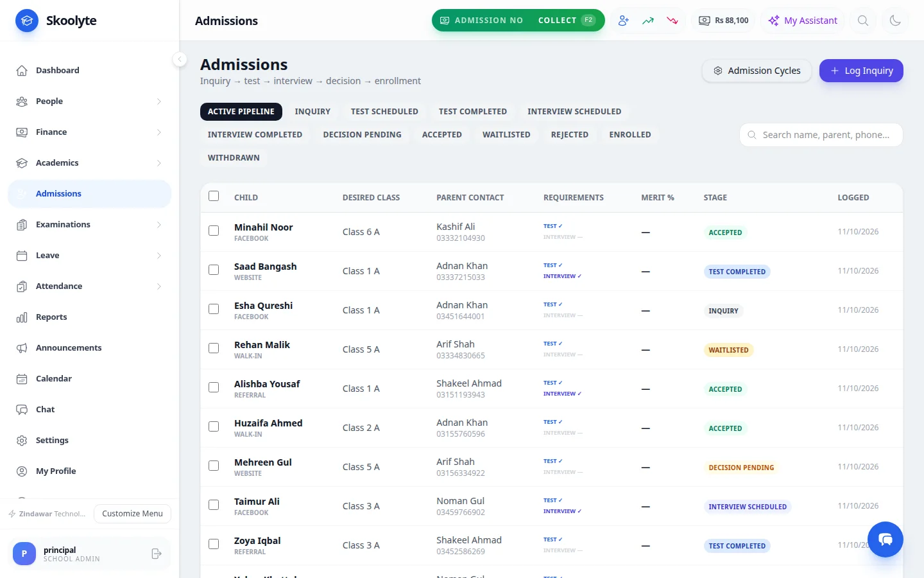The height and width of the screenshot is (578, 924).
Task: Click the INQUIRY stage badge for Esha Qureshi
Action: tap(723, 311)
